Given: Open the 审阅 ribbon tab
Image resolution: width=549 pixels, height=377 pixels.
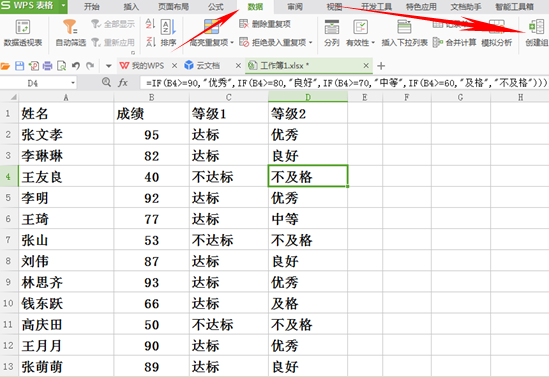Looking at the screenshot, I should tap(295, 6).
